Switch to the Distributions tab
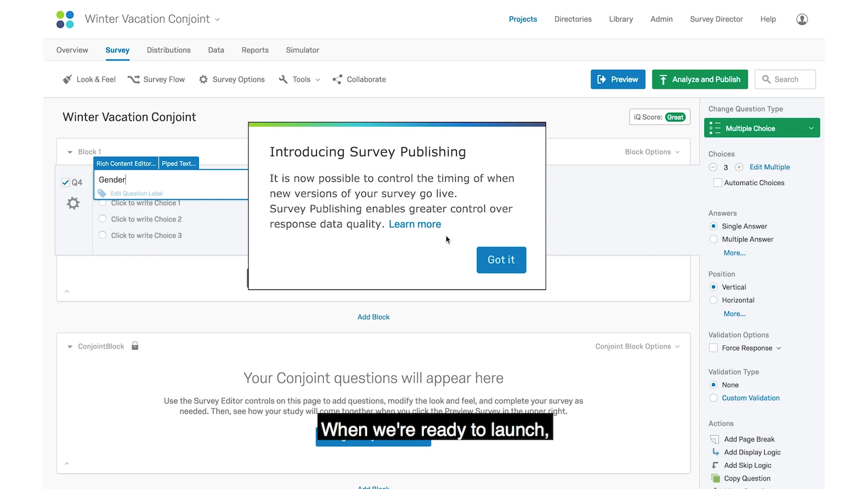This screenshot has width=868, height=489. coord(168,50)
